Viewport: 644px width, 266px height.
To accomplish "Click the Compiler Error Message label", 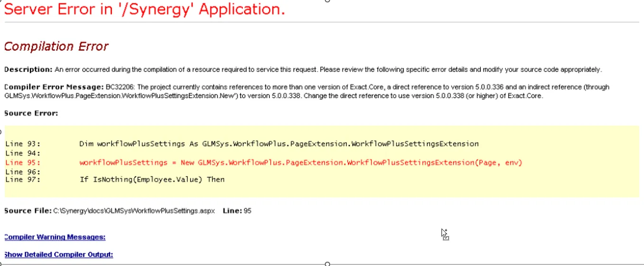I will 54,87.
